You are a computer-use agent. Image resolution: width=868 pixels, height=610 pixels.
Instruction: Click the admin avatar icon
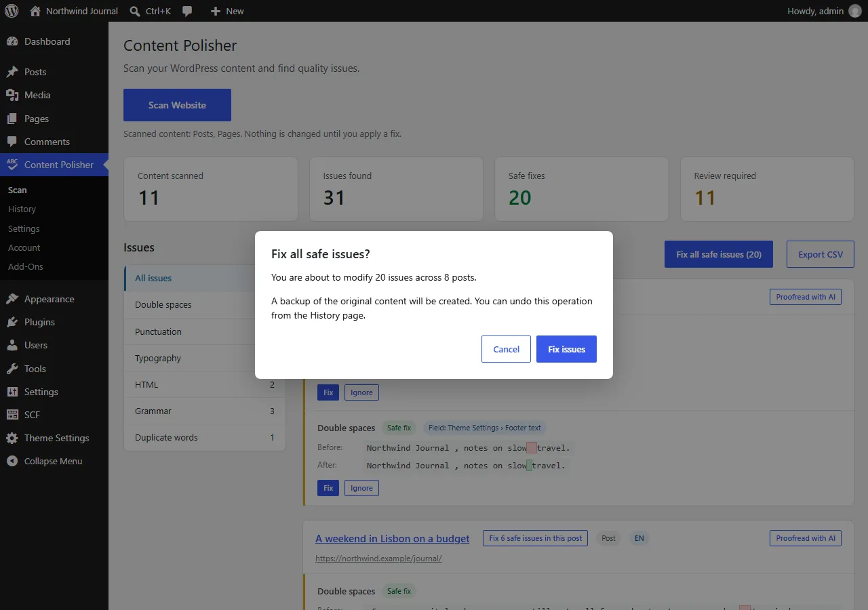click(x=855, y=11)
